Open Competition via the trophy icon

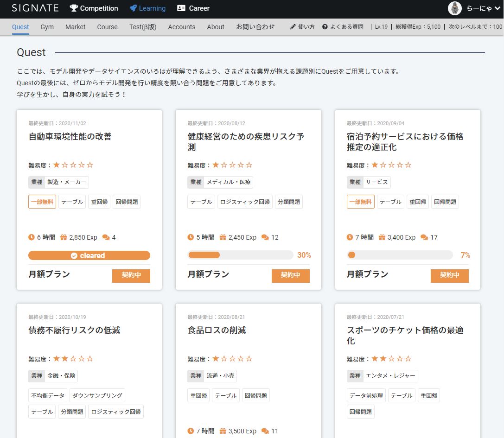pos(74,8)
